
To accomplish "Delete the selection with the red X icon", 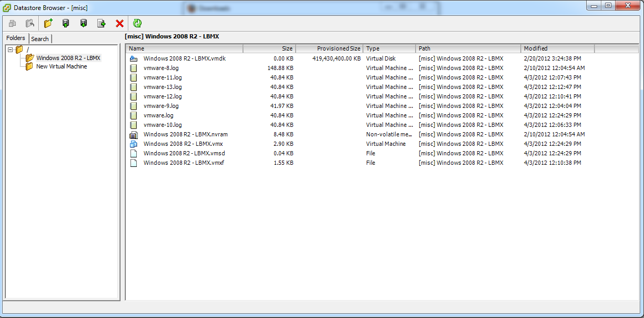I will click(119, 23).
